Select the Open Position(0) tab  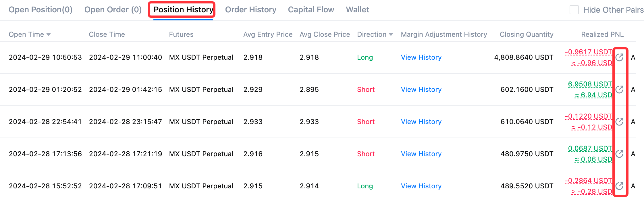[41, 10]
